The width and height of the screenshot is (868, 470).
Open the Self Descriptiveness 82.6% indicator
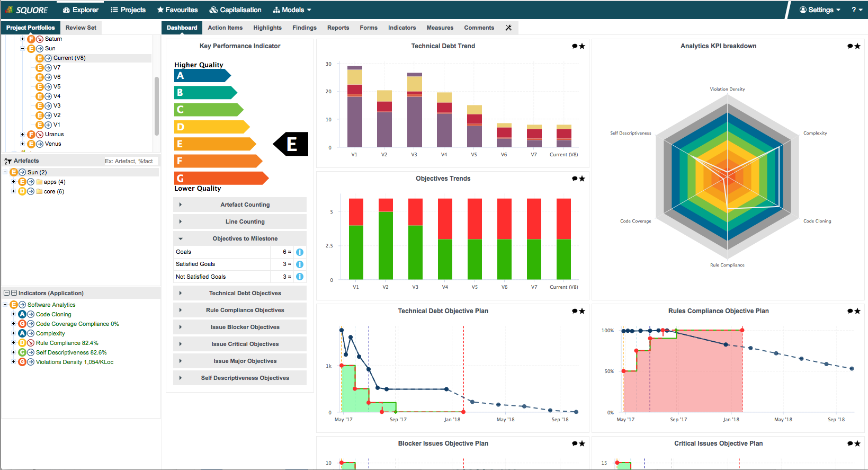pyautogui.click(x=71, y=352)
